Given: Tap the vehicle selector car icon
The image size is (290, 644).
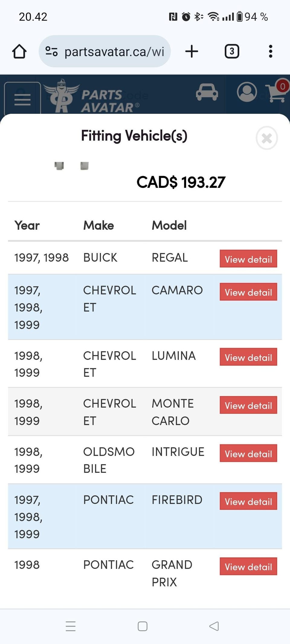Looking at the screenshot, I should (x=207, y=92).
